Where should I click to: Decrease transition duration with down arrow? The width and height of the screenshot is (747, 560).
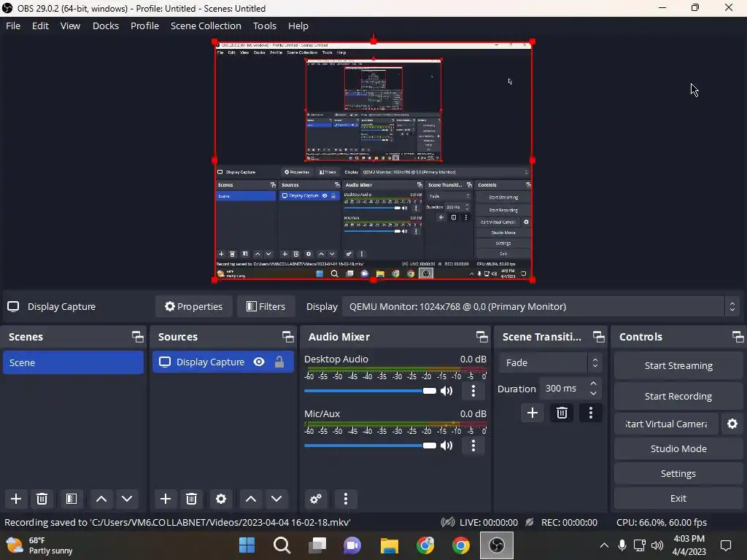tap(593, 393)
